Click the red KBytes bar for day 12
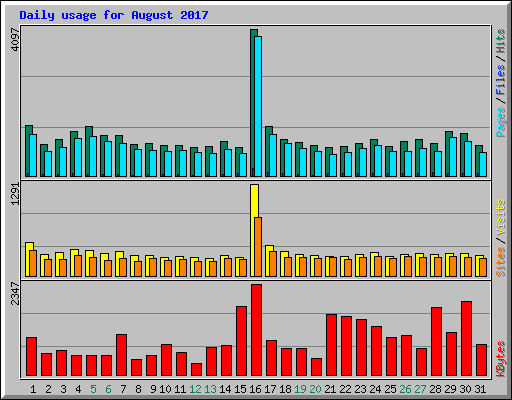Image resolution: width=512 pixels, height=400 pixels. [x=197, y=370]
